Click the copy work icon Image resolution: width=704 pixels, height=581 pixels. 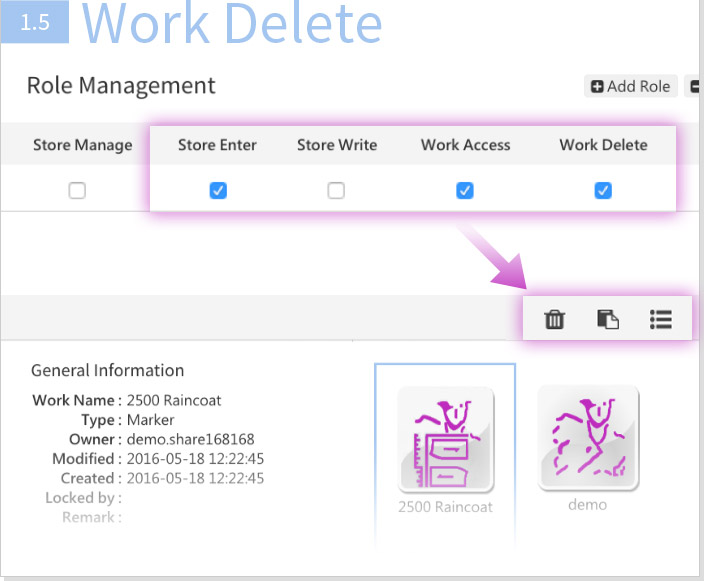607,319
